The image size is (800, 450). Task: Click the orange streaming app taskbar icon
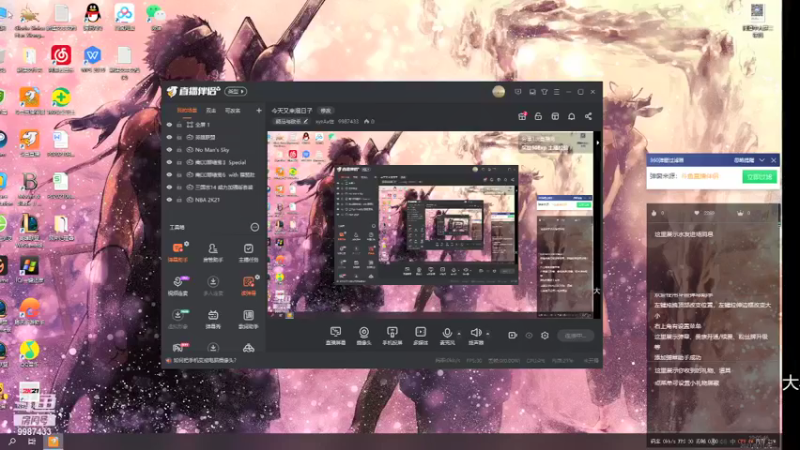(x=53, y=441)
